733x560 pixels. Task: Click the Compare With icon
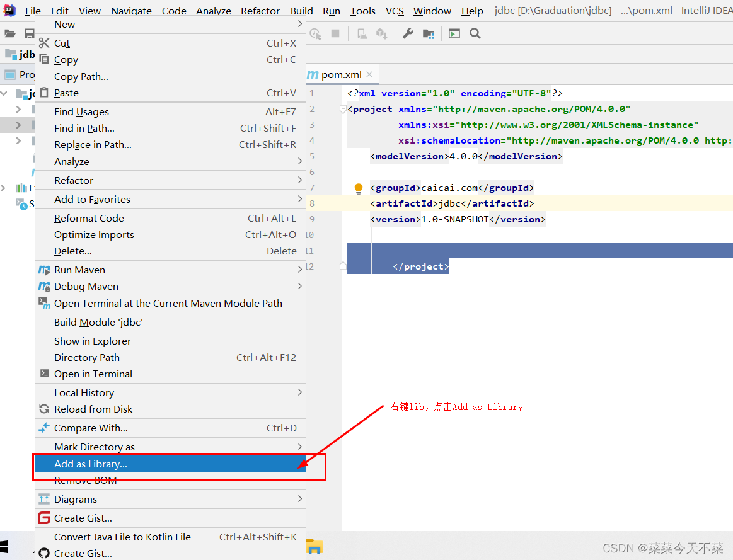[44, 427]
